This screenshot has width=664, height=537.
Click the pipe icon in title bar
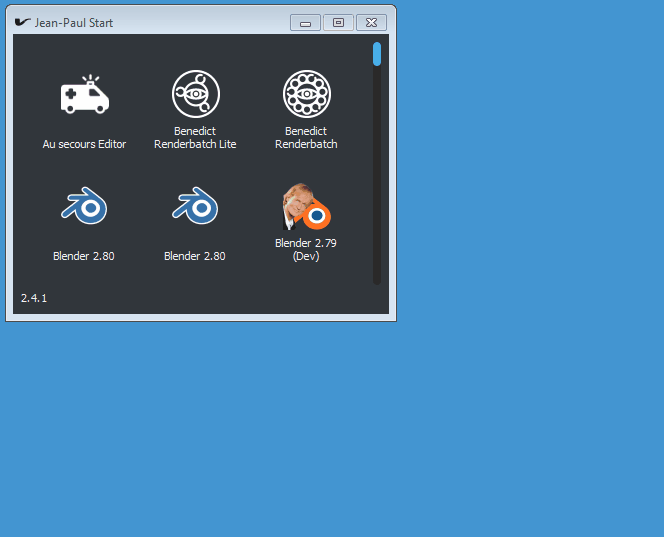(x=22, y=22)
